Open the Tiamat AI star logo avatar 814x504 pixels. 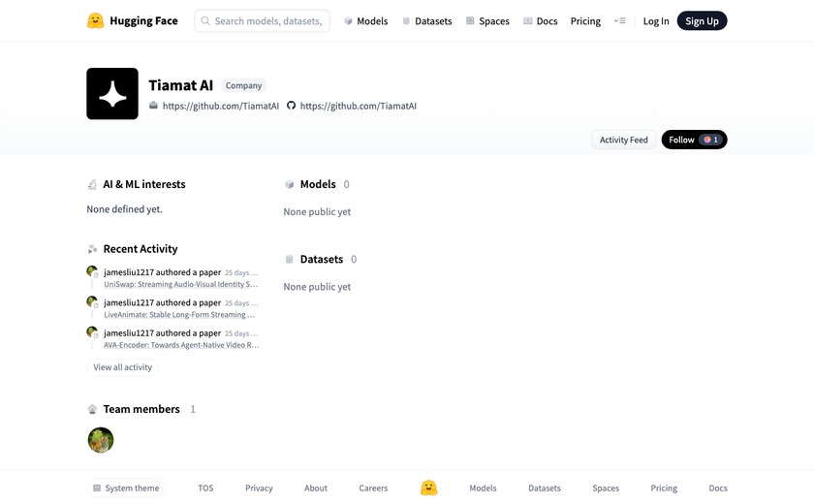(x=112, y=93)
